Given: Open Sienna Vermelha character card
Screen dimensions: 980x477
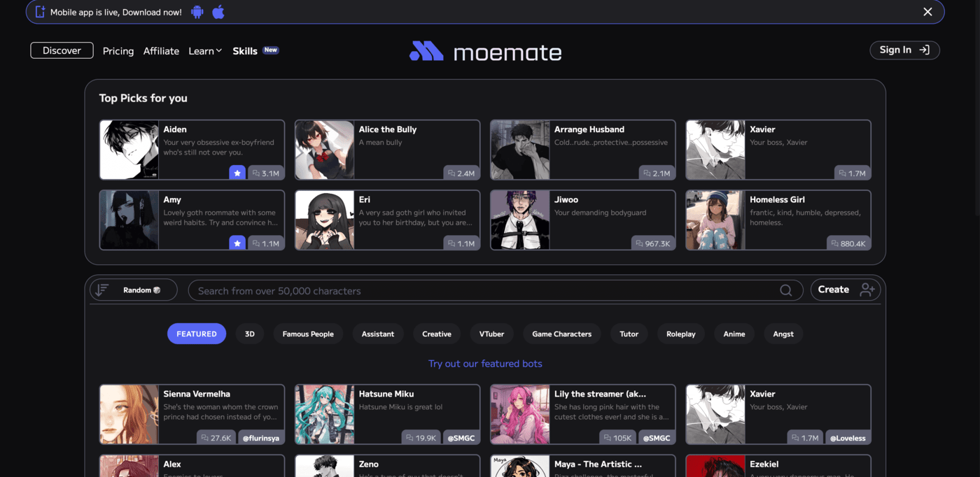Looking at the screenshot, I should pyautogui.click(x=192, y=414).
